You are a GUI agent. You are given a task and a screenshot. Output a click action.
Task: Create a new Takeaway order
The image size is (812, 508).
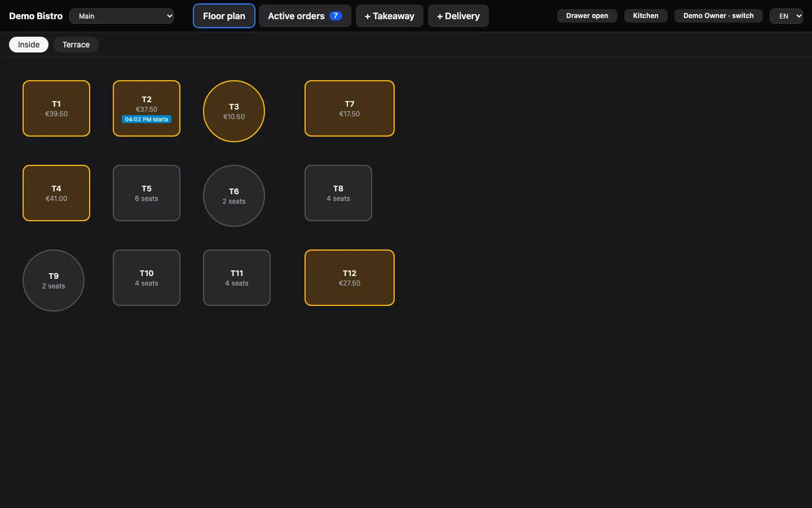[389, 16]
